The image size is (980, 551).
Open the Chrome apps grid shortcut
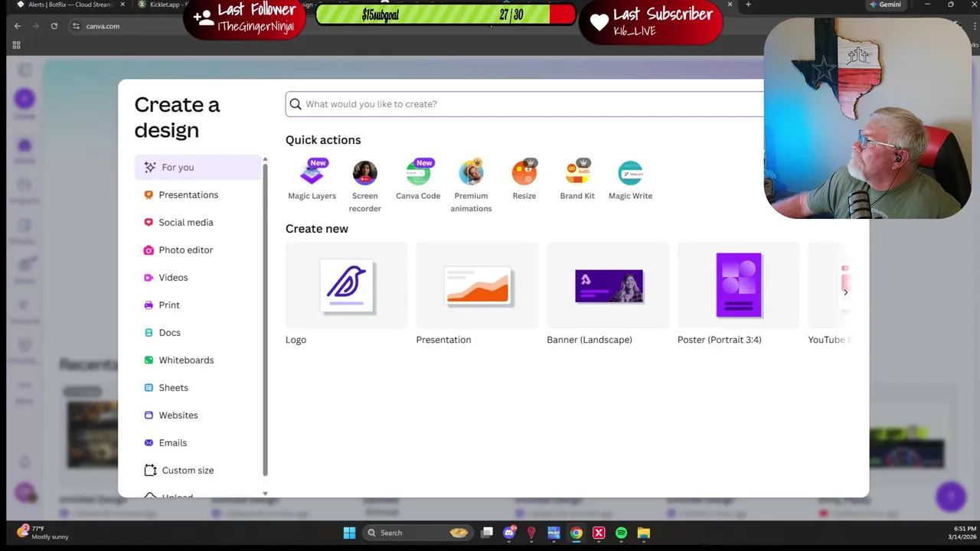click(16, 45)
